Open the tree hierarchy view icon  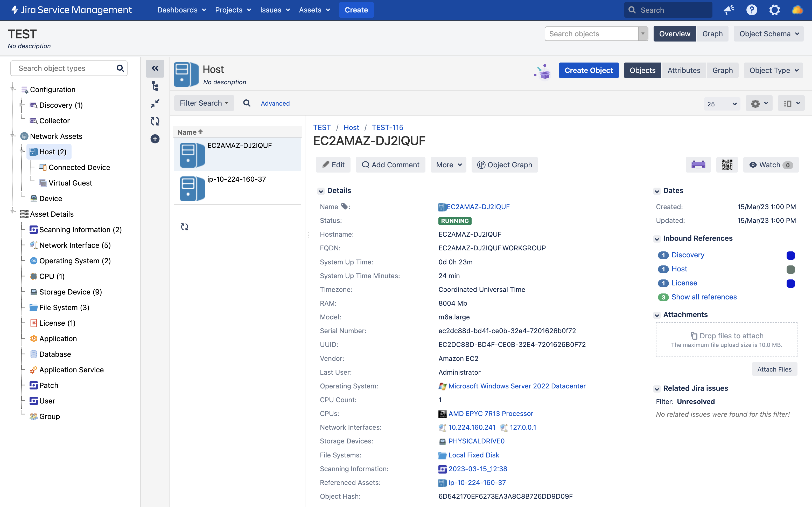[x=155, y=86]
